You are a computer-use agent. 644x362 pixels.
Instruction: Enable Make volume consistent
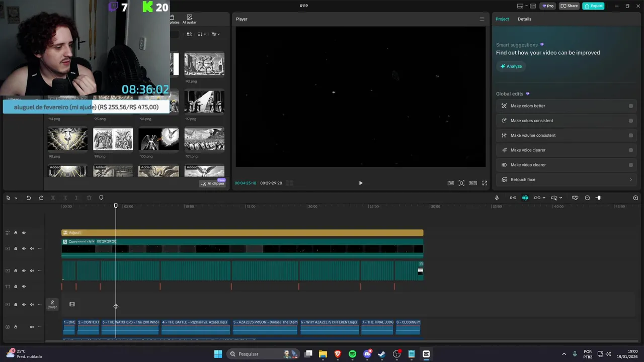(x=631, y=135)
